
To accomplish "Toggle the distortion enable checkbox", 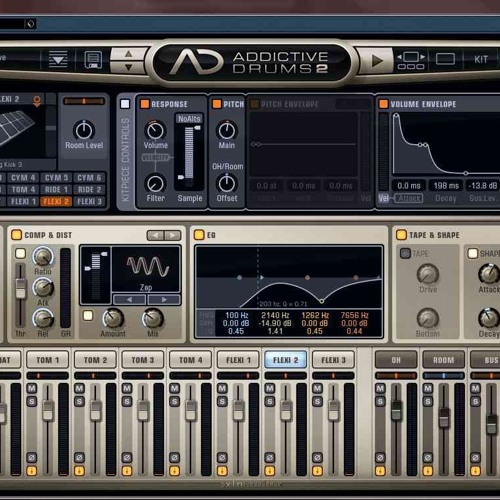I will pyautogui.click(x=88, y=315).
